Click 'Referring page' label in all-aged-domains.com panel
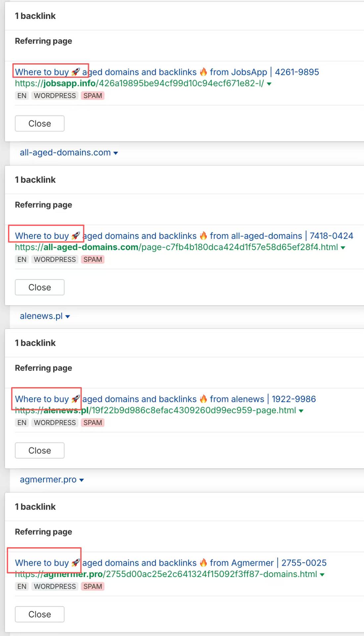 [43, 205]
